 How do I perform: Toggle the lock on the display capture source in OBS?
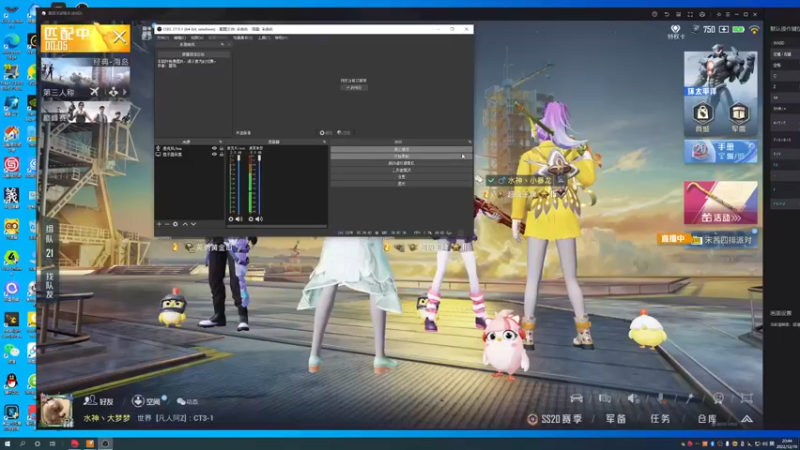click(221, 154)
